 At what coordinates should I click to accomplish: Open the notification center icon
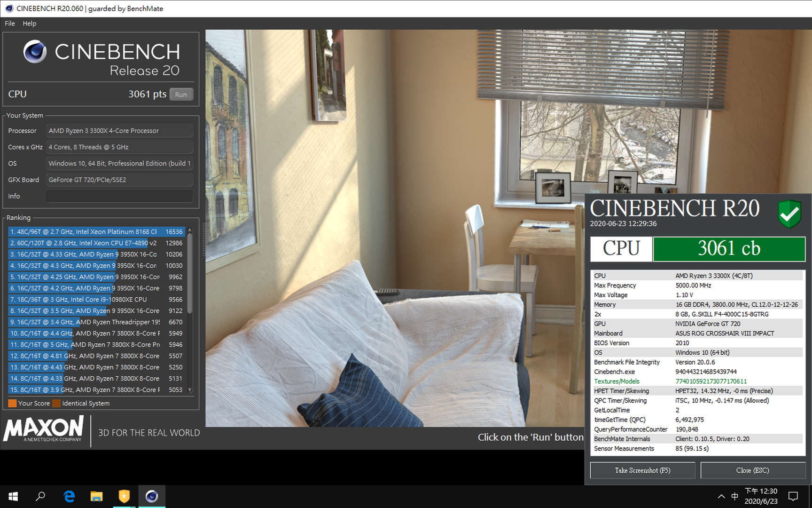coord(793,496)
